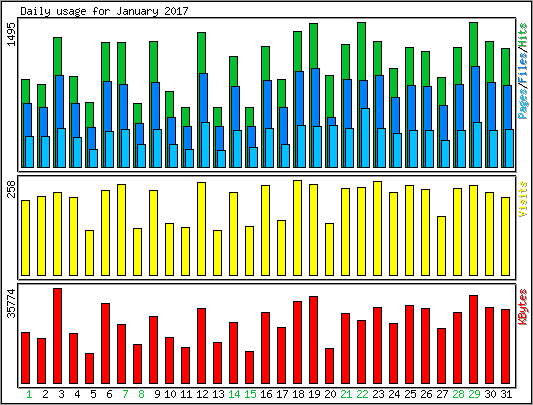
Task: Click the yellow visits bar for day 27
Action: (442, 246)
